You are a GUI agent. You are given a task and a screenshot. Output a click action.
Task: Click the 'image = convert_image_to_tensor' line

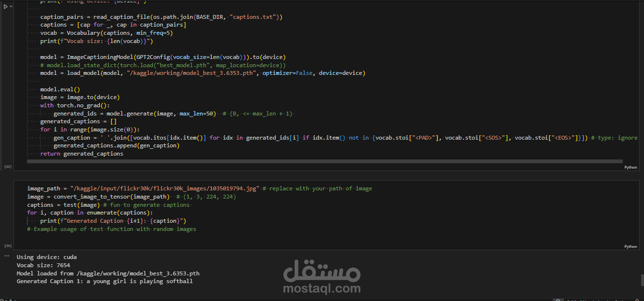click(132, 197)
